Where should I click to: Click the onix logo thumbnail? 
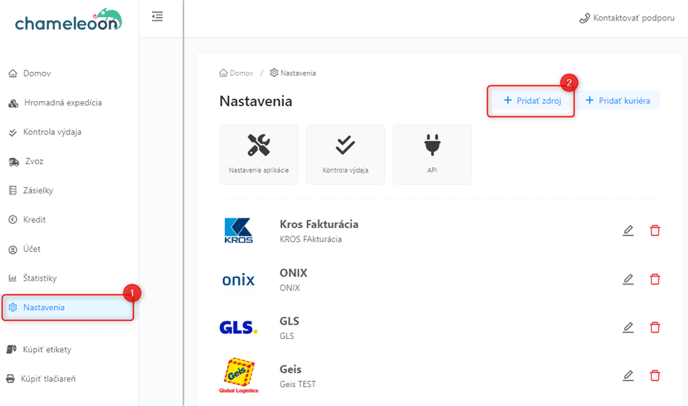(238, 280)
